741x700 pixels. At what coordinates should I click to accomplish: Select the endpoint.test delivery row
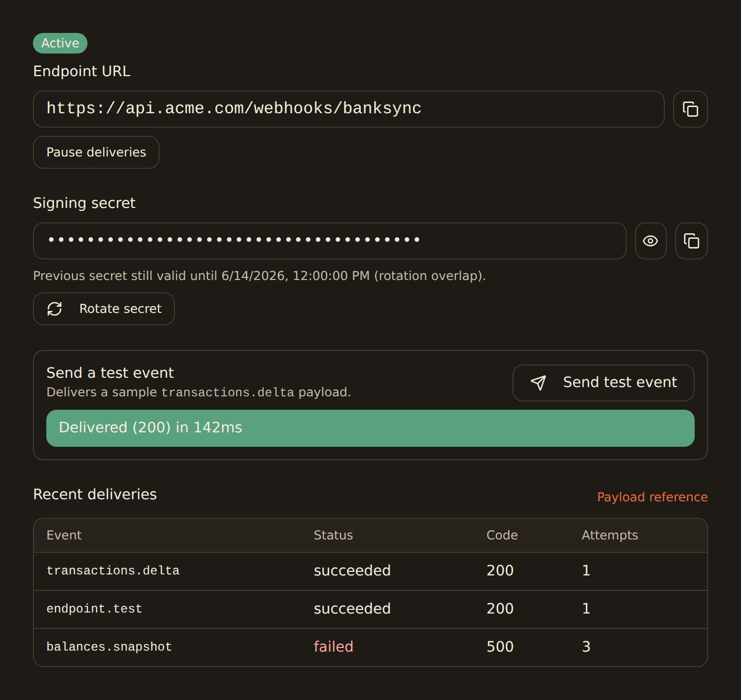coord(370,609)
